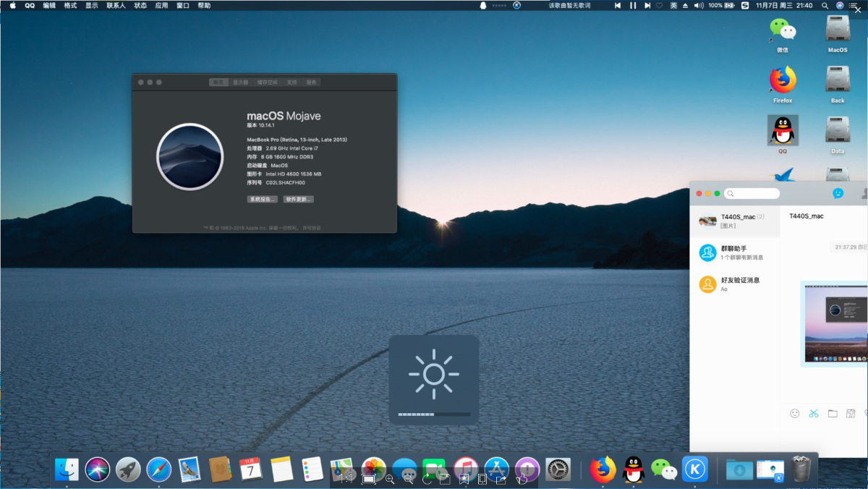The height and width of the screenshot is (489, 868).
Task: Open the Mail app in the Dock
Action: tap(190, 469)
